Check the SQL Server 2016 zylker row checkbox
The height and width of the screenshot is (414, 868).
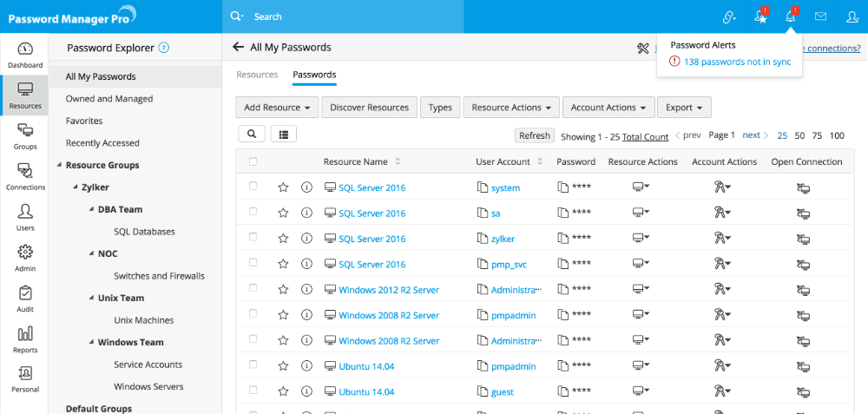point(253,237)
